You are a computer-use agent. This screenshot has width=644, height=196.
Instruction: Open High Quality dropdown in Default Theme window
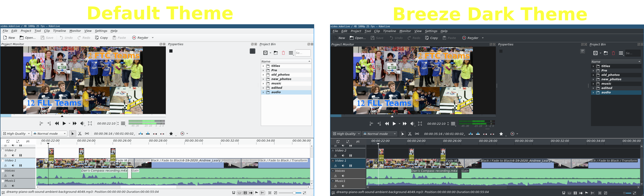pyautogui.click(x=16, y=134)
